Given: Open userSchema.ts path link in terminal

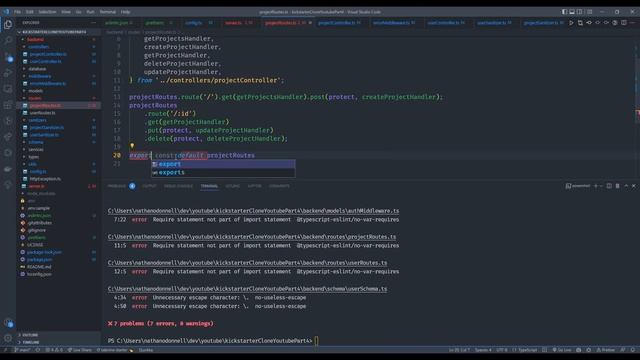Looking at the screenshot, I should pos(247,289).
